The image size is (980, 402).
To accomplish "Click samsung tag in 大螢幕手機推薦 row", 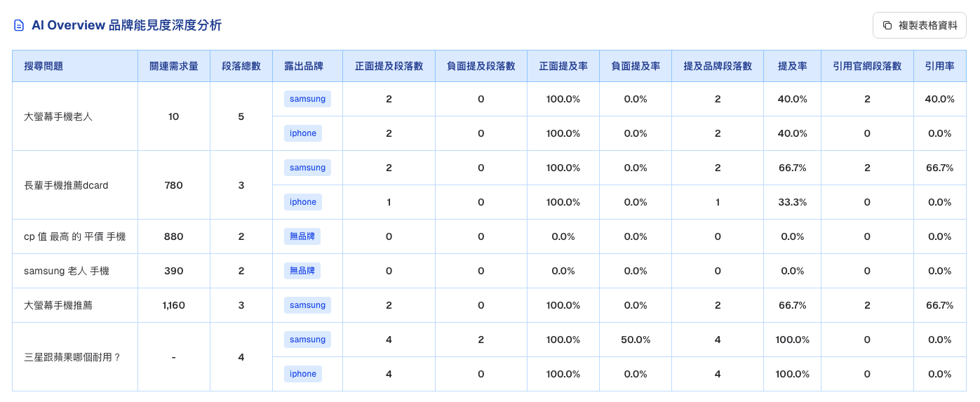I will pyautogui.click(x=307, y=305).
